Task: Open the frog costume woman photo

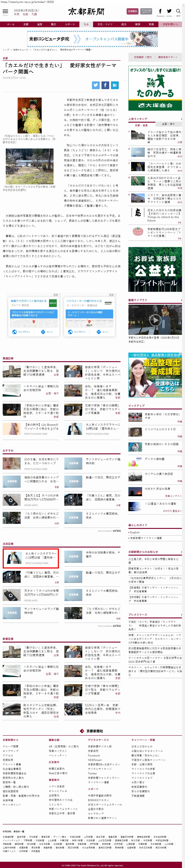Action: click(x=30, y=115)
